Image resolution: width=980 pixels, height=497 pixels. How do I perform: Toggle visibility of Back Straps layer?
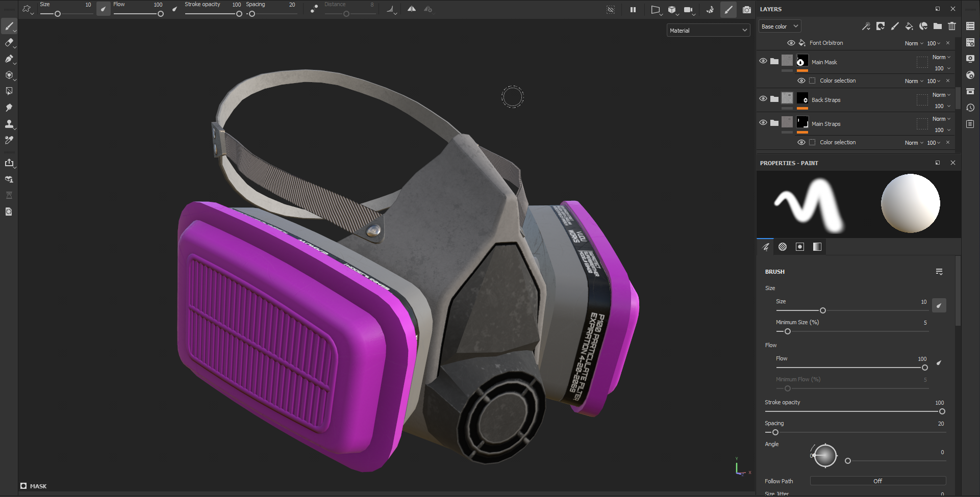pos(763,99)
